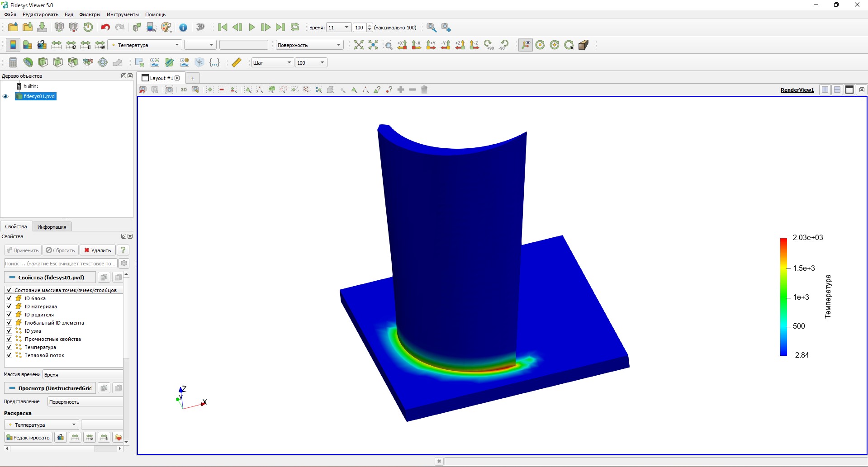Collapse the Свойства (fidesys01.pvd) section
The width and height of the screenshot is (868, 467).
(x=50, y=277)
